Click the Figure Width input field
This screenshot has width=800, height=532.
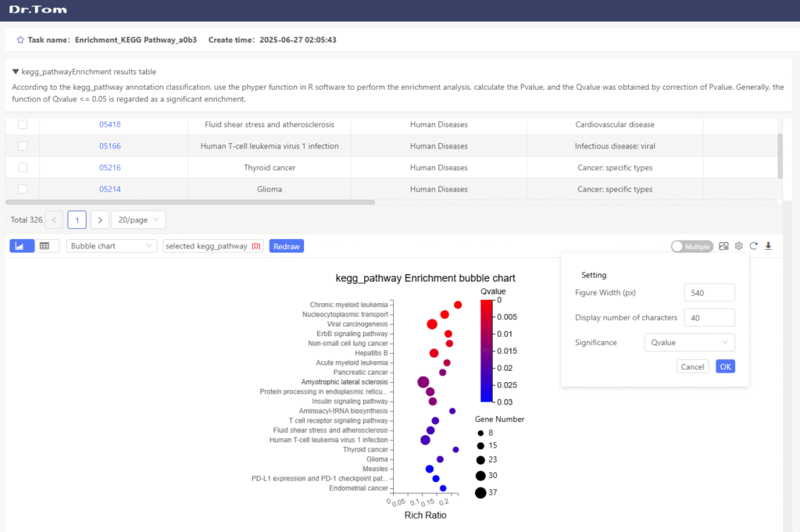pyautogui.click(x=709, y=292)
